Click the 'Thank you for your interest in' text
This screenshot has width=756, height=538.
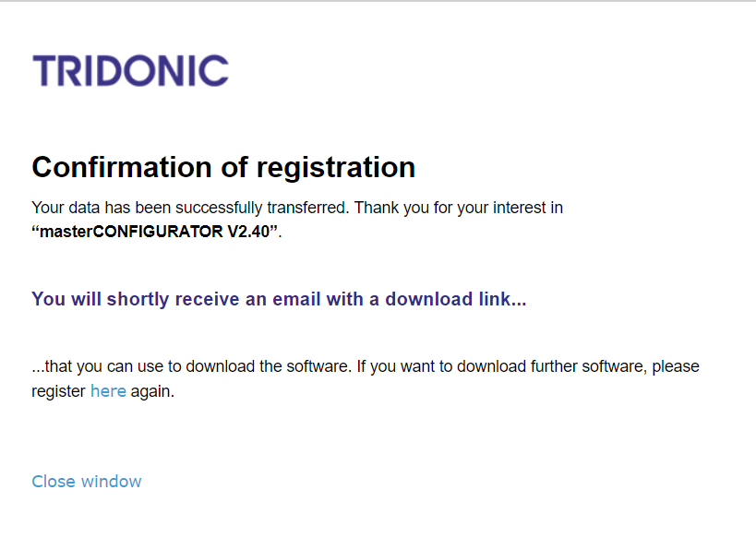(x=459, y=208)
